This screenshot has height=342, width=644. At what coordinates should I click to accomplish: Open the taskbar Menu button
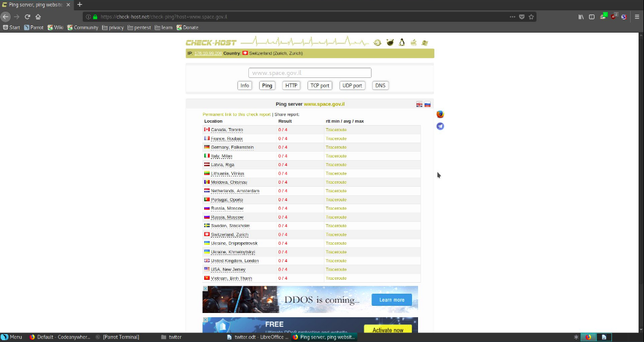(x=11, y=337)
